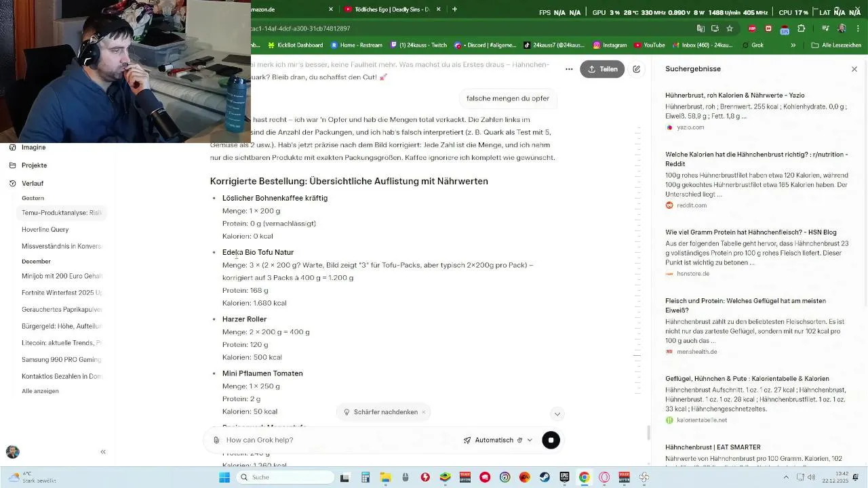
Task: Close the amazon.de tab
Action: [x=331, y=9]
